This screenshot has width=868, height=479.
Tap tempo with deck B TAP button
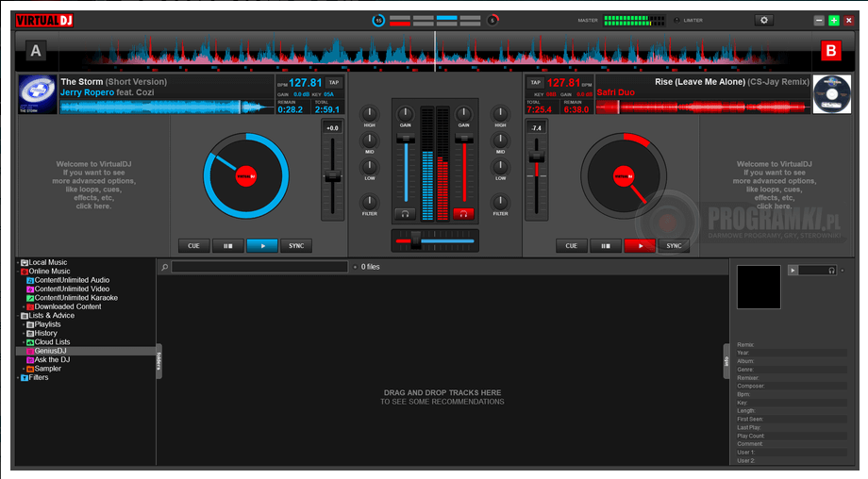[535, 82]
